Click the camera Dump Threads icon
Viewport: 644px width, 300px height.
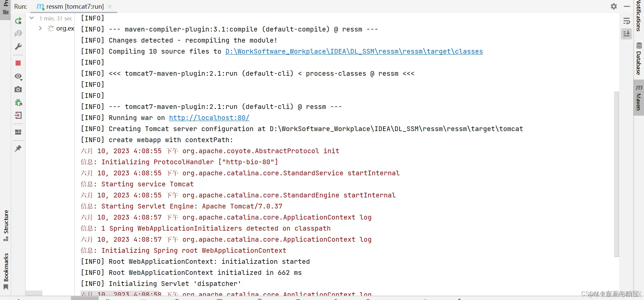coord(18,89)
